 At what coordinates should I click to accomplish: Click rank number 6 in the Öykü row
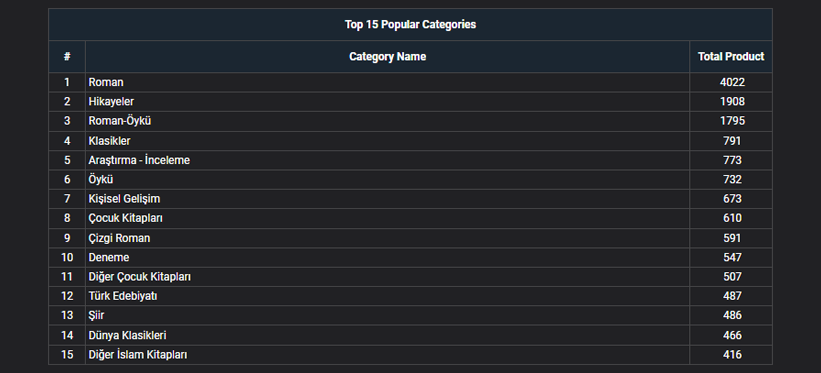click(x=67, y=180)
